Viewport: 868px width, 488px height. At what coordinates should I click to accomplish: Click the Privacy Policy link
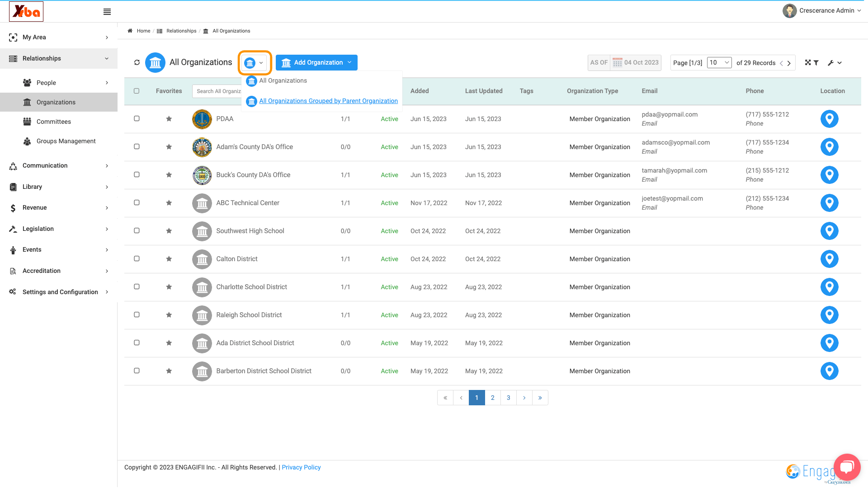[x=301, y=467]
